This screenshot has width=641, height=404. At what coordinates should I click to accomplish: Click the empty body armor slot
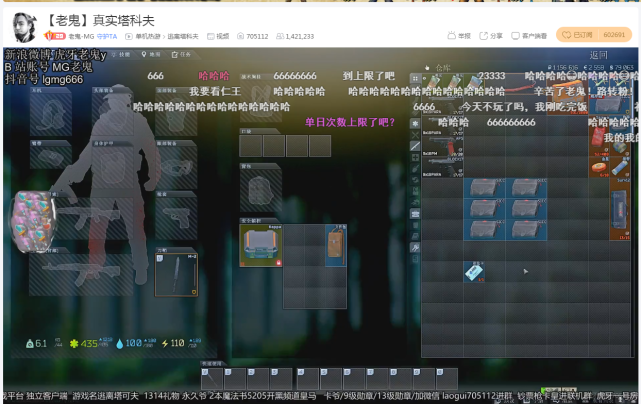coord(113,166)
